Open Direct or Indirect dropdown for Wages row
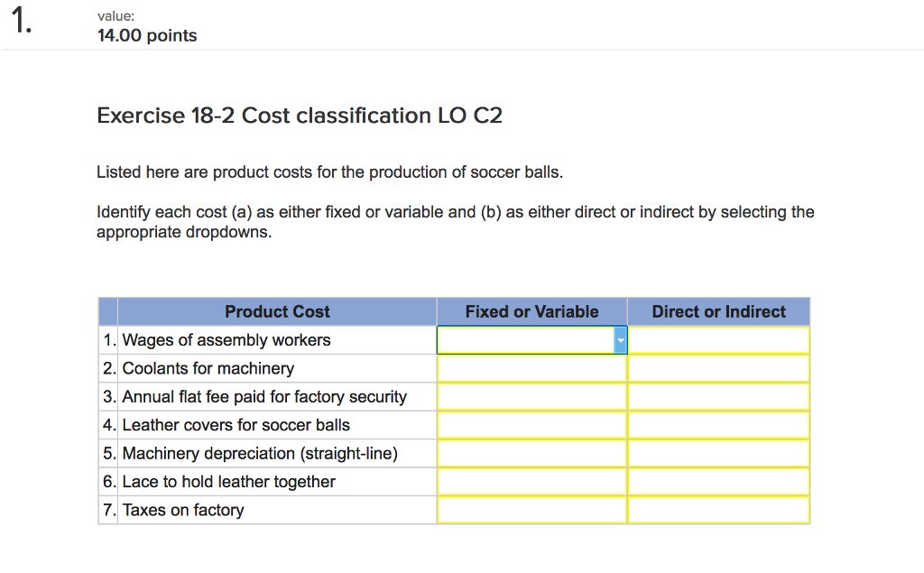This screenshot has height=573, width=924. (718, 339)
